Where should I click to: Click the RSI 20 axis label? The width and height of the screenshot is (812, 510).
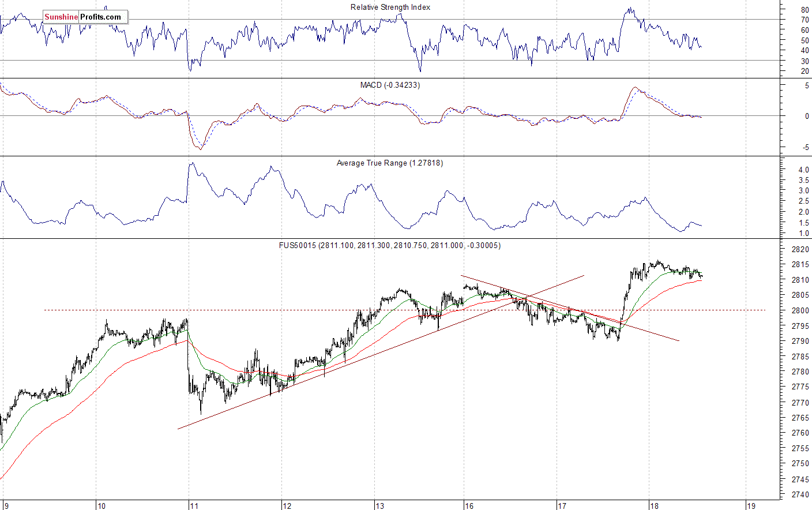[805, 72]
